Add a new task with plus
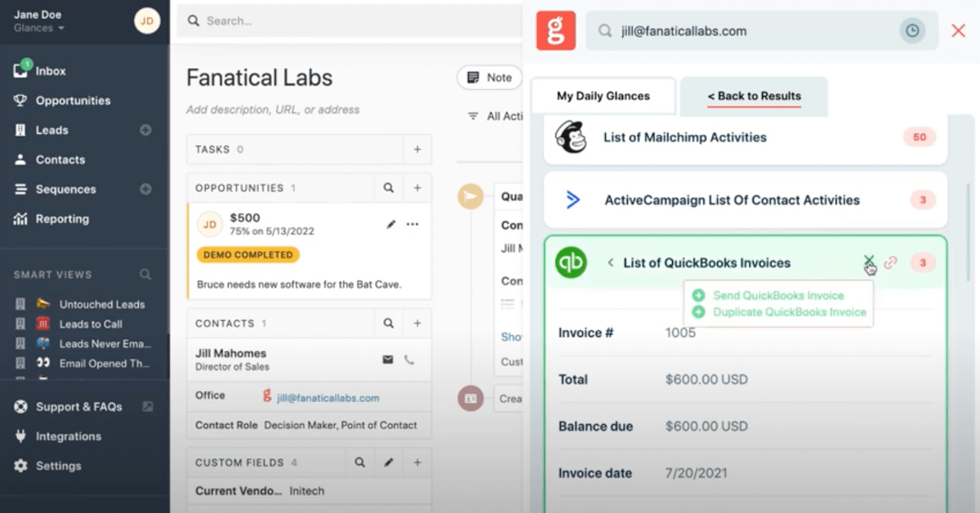 417,149
